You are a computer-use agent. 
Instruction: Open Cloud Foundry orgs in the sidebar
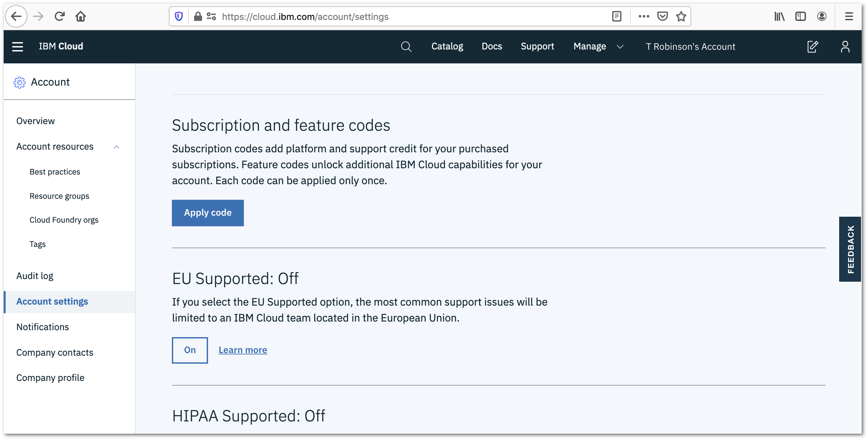(64, 220)
